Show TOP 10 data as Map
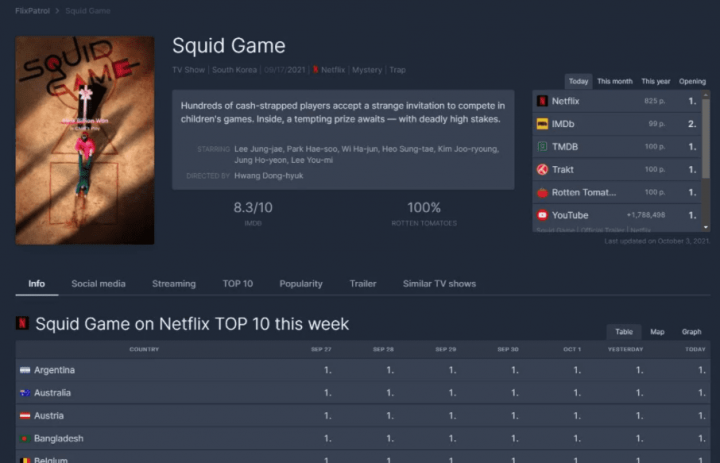Image resolution: width=720 pixels, height=463 pixels. point(657,332)
